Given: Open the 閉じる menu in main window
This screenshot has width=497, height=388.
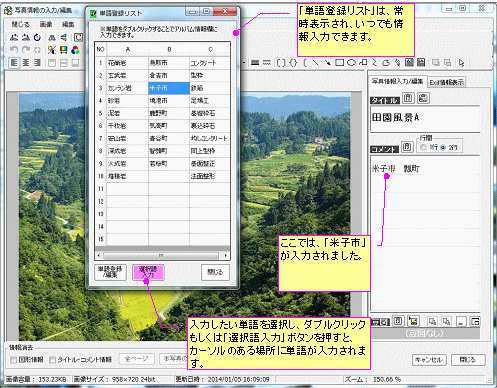Looking at the screenshot, I should pos(21,24).
